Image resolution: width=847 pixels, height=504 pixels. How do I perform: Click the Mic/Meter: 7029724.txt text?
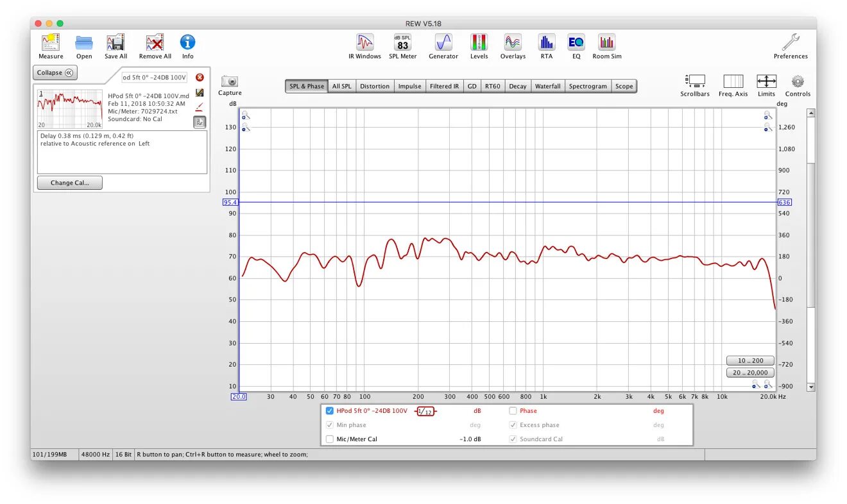[x=142, y=112]
